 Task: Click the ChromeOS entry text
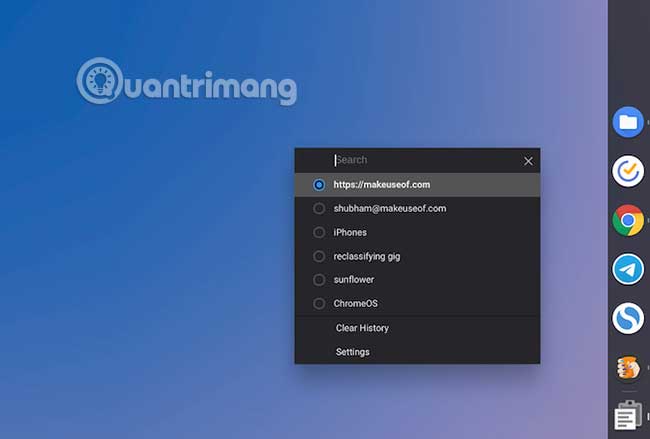click(356, 303)
